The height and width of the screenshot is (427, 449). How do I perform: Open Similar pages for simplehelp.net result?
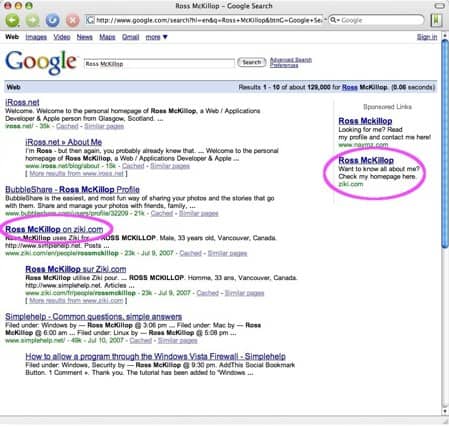pos(178,340)
